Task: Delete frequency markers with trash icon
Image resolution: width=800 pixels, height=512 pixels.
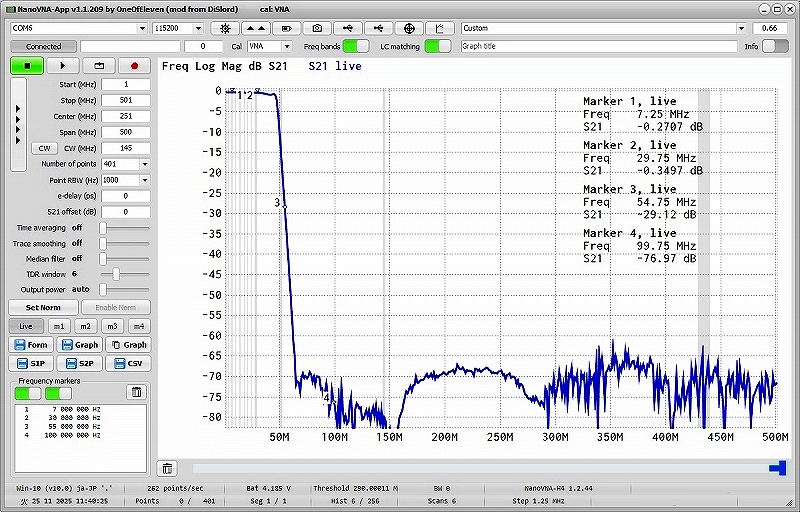Action: tap(137, 392)
